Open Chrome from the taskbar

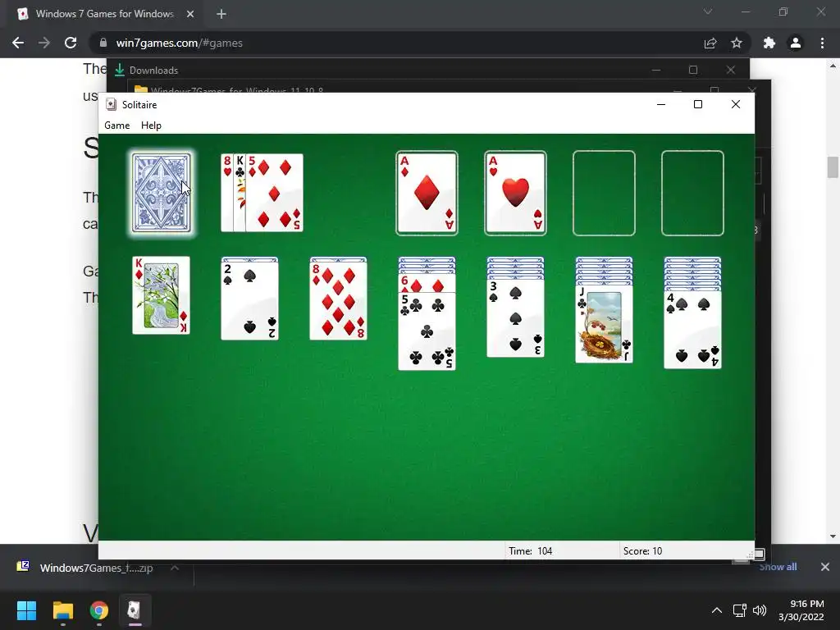coord(99,610)
